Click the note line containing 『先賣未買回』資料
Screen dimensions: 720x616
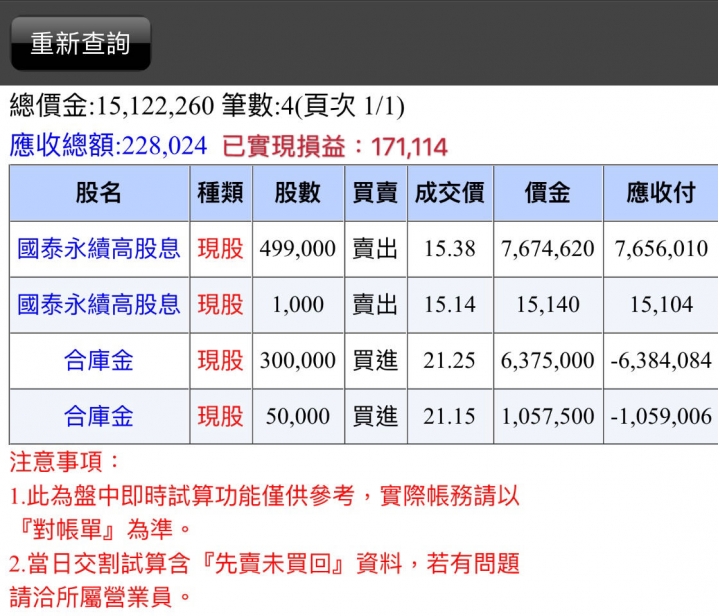(x=264, y=564)
